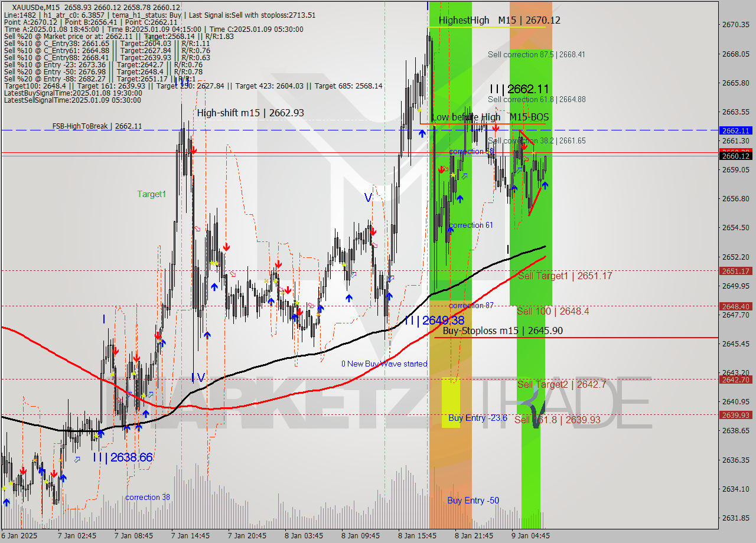Click the 2670.35 price scale value
Image resolution: width=756 pixels, height=543 pixels.
[x=736, y=25]
